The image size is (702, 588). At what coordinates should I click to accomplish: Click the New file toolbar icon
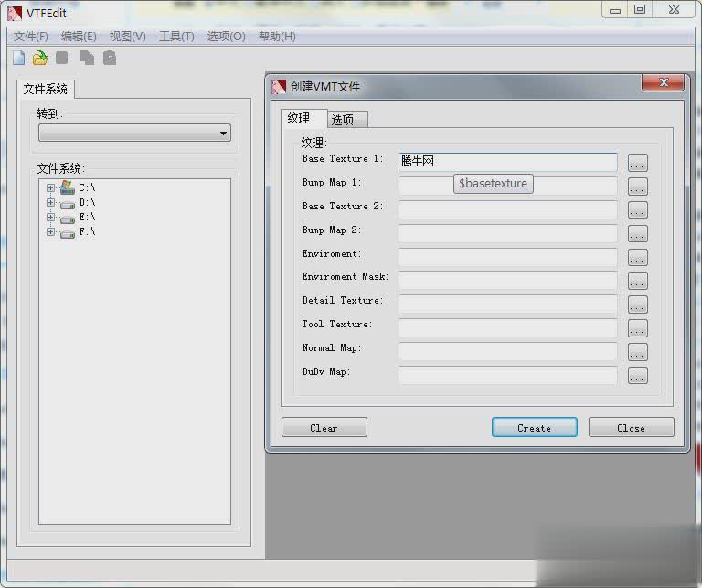point(19,59)
